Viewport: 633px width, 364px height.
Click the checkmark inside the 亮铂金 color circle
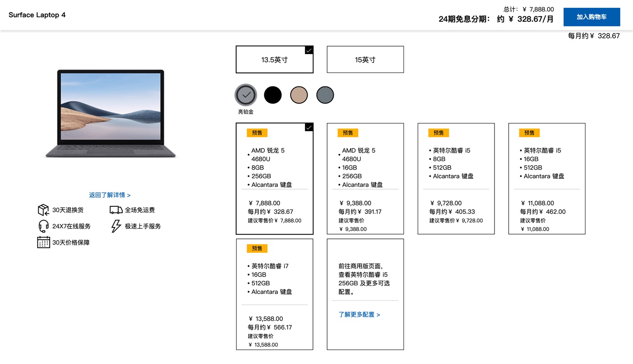click(245, 95)
